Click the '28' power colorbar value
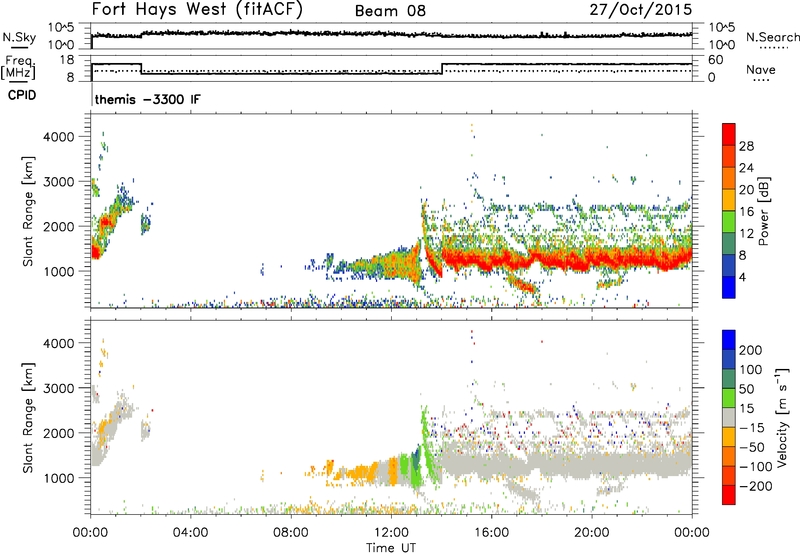 pos(746,146)
